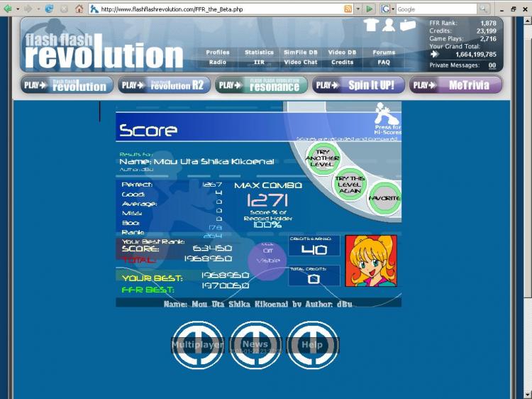Click the Favorite circle button
Image resolution: width=532 pixels, height=399 pixels.
[x=384, y=198]
